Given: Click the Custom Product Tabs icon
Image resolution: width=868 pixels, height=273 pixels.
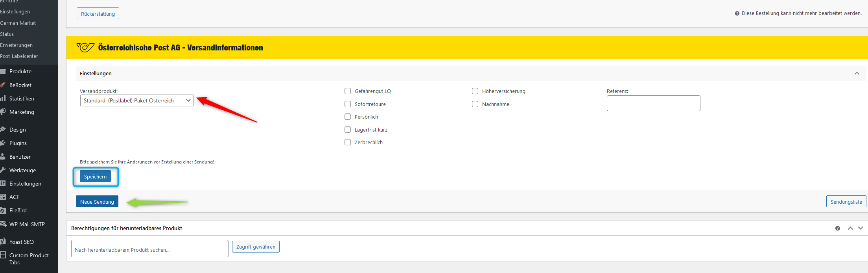Looking at the screenshot, I should coord(3,255).
